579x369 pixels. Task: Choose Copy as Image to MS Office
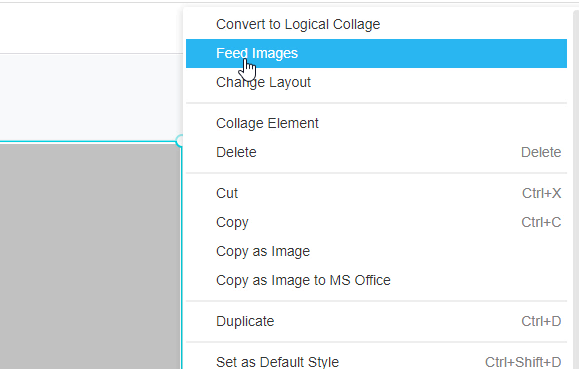[x=376, y=280]
